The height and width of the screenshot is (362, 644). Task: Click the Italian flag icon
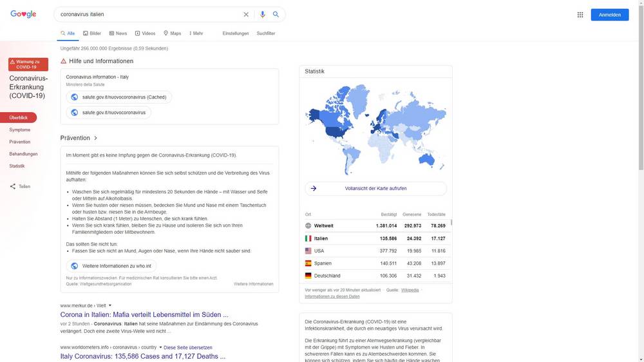(308, 238)
